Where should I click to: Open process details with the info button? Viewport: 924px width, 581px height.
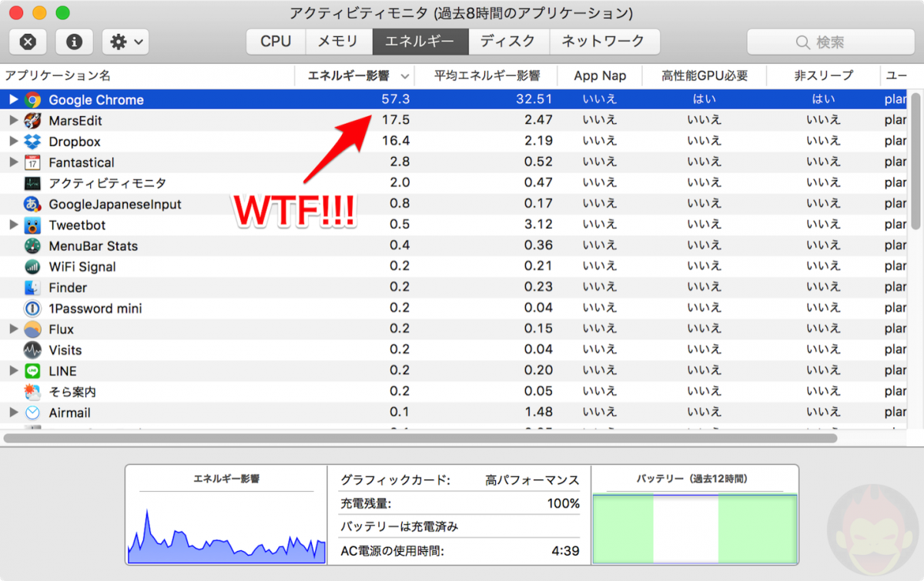(x=74, y=42)
